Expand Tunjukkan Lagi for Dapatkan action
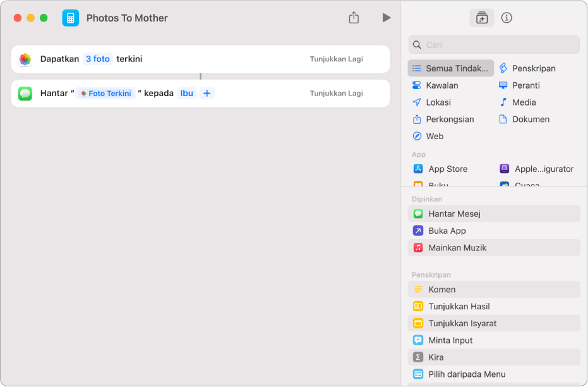The width and height of the screenshot is (588, 387). point(336,59)
